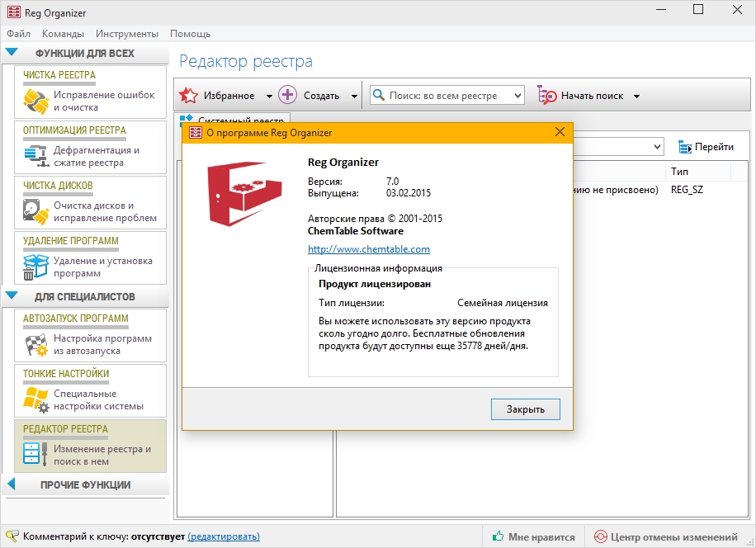Click the ChemTable Software text
The width and height of the screenshot is (756, 548).
click(356, 231)
